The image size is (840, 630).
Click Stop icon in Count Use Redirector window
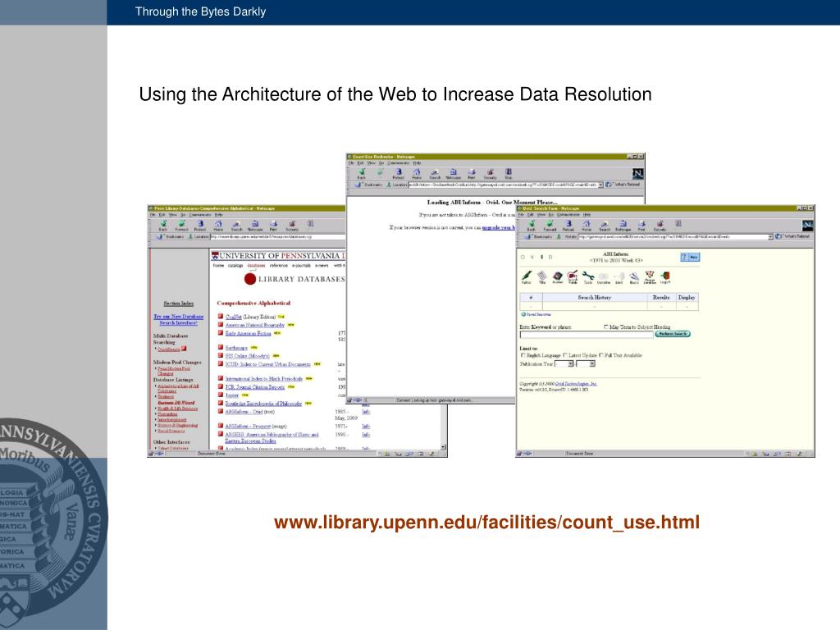click(509, 174)
